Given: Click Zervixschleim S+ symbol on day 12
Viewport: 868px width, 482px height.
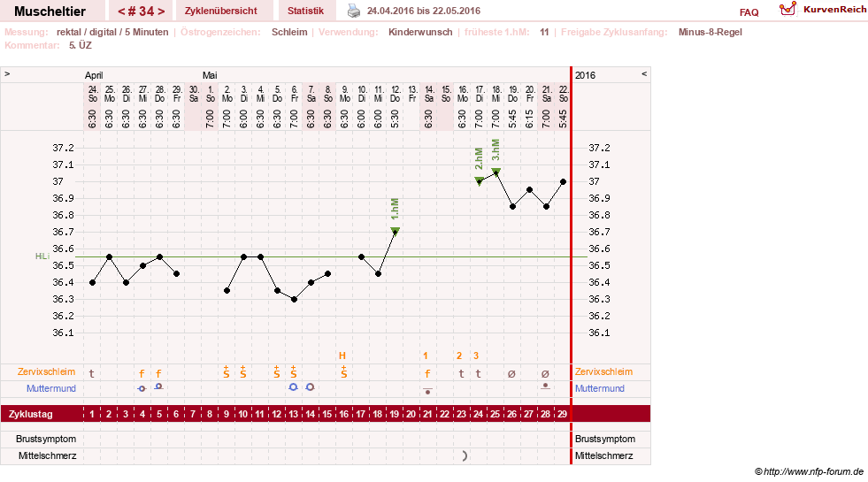Looking at the screenshot, I should click(x=277, y=371).
